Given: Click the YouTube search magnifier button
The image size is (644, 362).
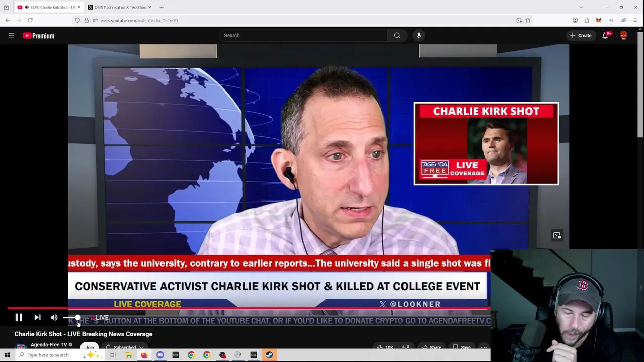Looking at the screenshot, I should tap(397, 35).
